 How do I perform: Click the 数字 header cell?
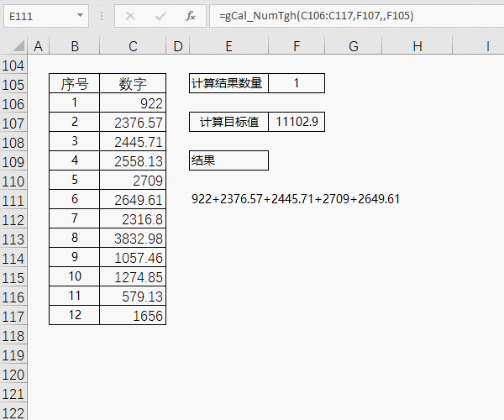tap(133, 83)
